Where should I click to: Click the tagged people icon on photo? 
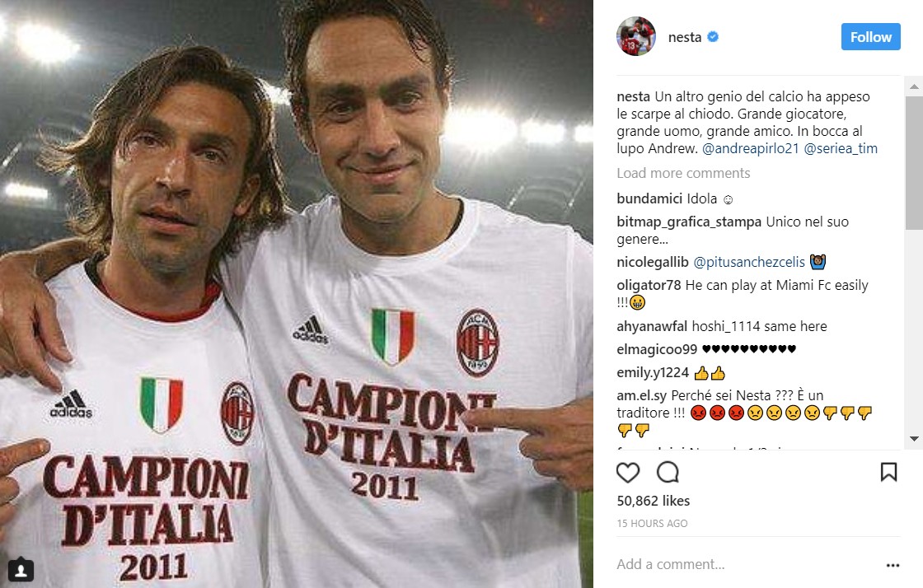pyautogui.click(x=21, y=569)
